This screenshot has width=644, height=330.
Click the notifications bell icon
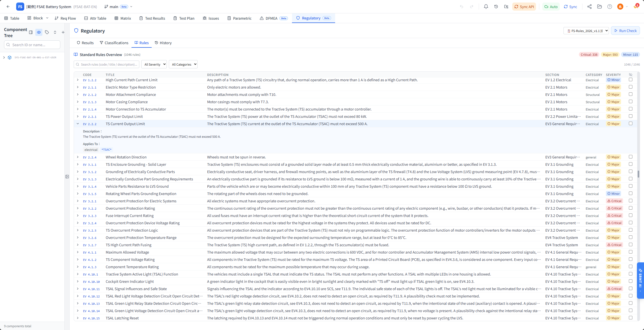tap(486, 7)
